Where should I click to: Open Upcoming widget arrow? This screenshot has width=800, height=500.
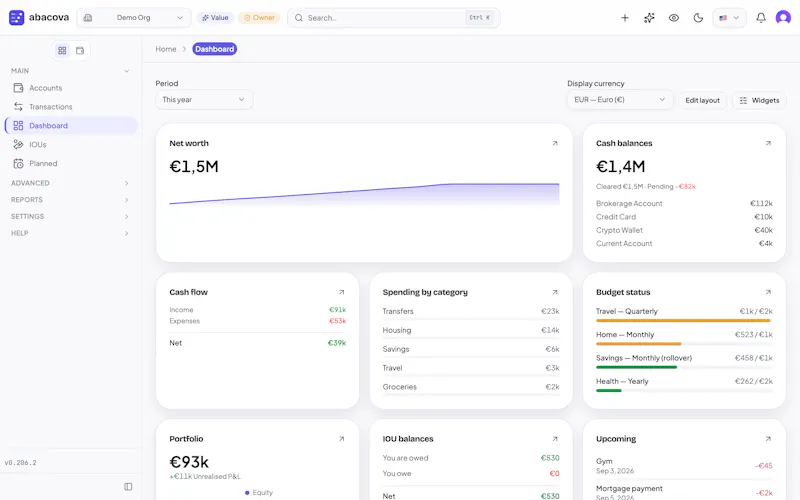768,439
